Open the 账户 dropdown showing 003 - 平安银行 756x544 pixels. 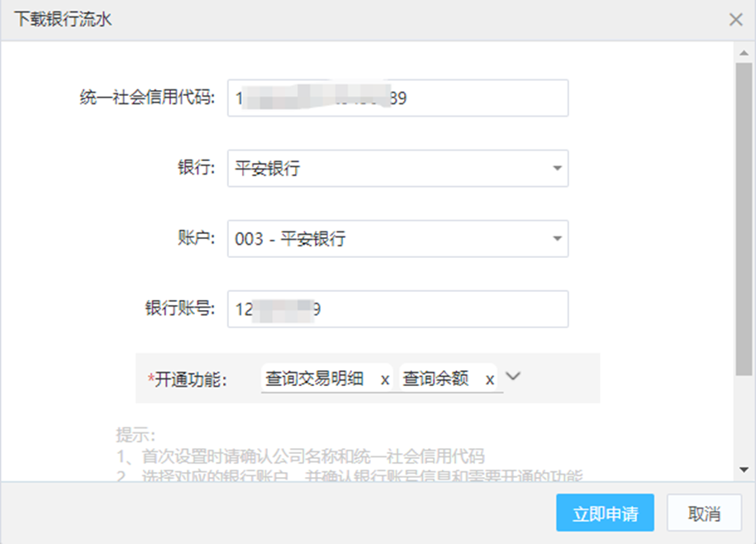(397, 239)
